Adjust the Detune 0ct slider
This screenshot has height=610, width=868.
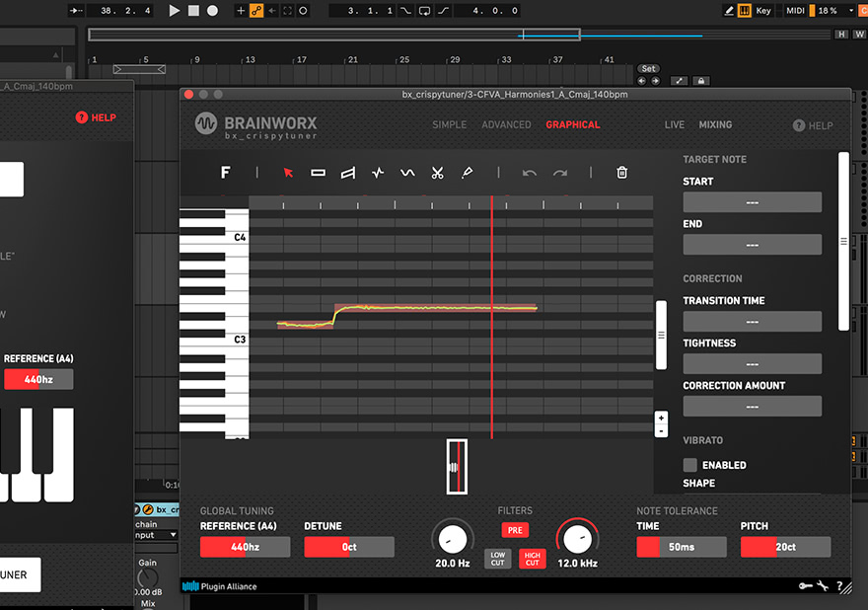pyautogui.click(x=349, y=547)
